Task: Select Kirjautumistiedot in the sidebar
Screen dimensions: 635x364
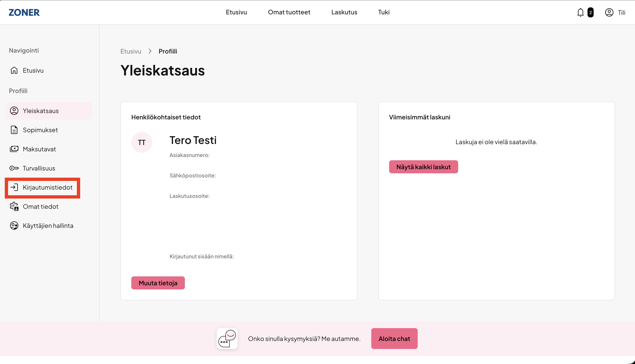Action: [x=42, y=187]
